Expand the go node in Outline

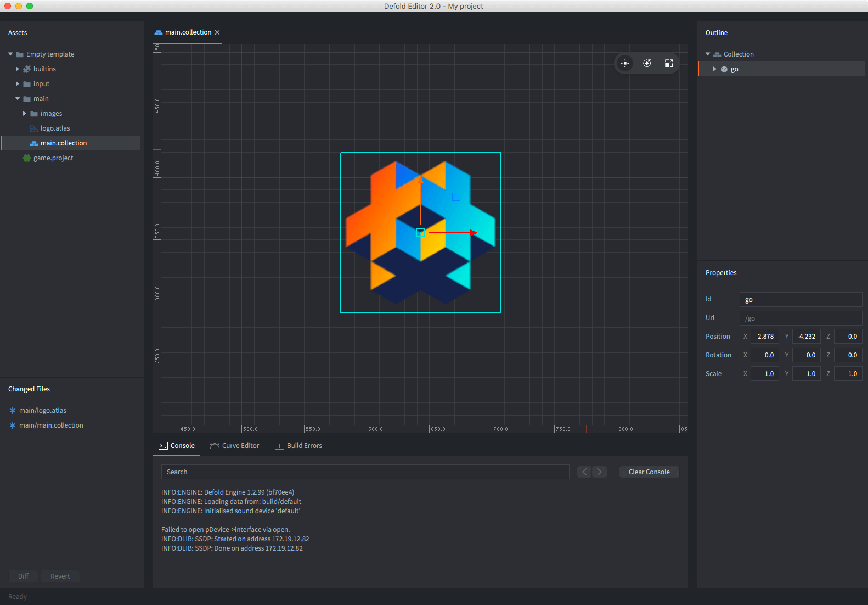click(714, 69)
